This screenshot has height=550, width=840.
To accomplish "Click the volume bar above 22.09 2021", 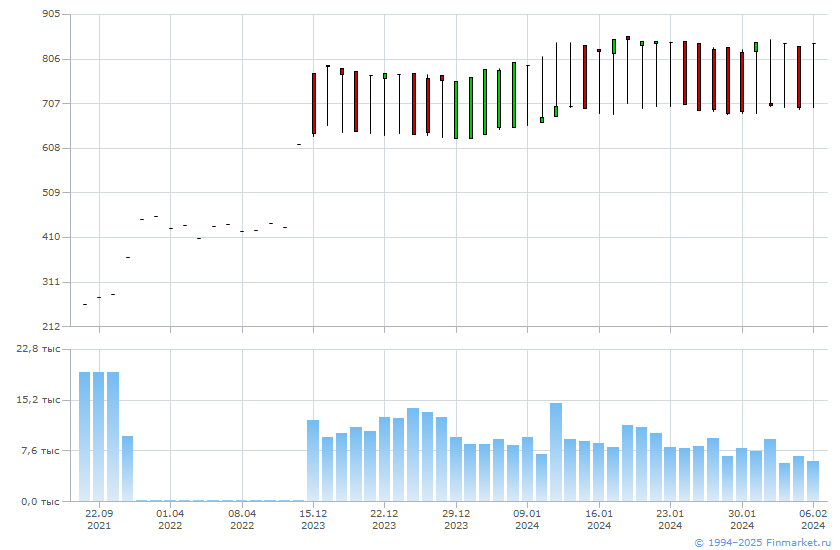I will point(99,436).
